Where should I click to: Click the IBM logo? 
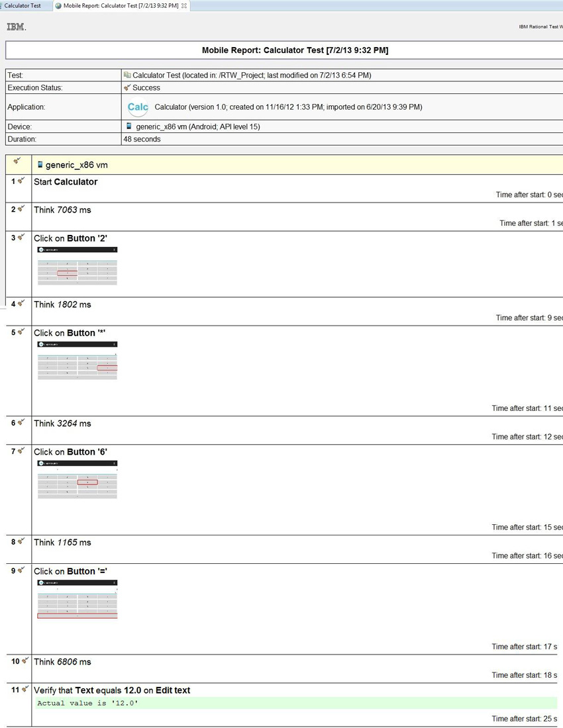[17, 27]
